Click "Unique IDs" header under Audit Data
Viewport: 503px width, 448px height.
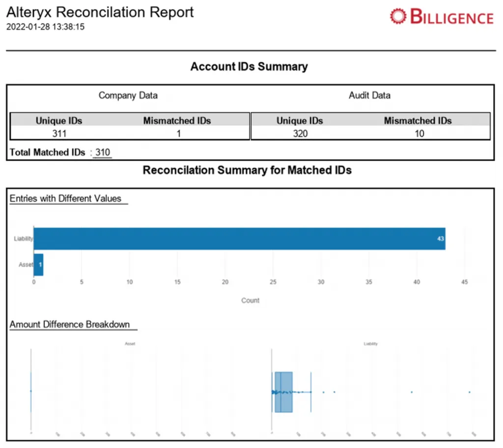tap(300, 121)
